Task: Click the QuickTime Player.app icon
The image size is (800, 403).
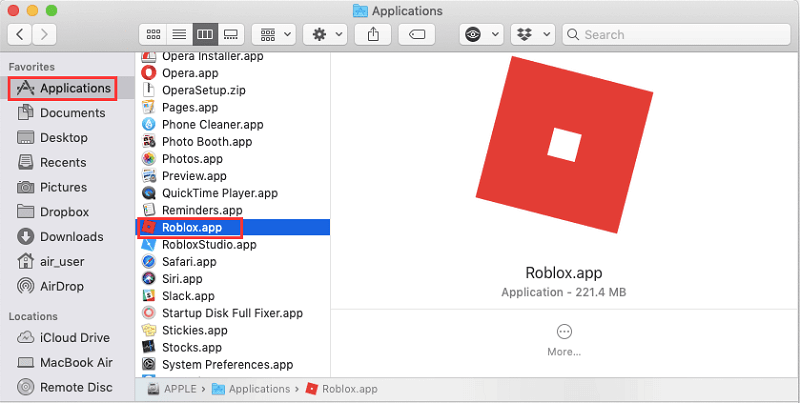Action: pos(148,193)
